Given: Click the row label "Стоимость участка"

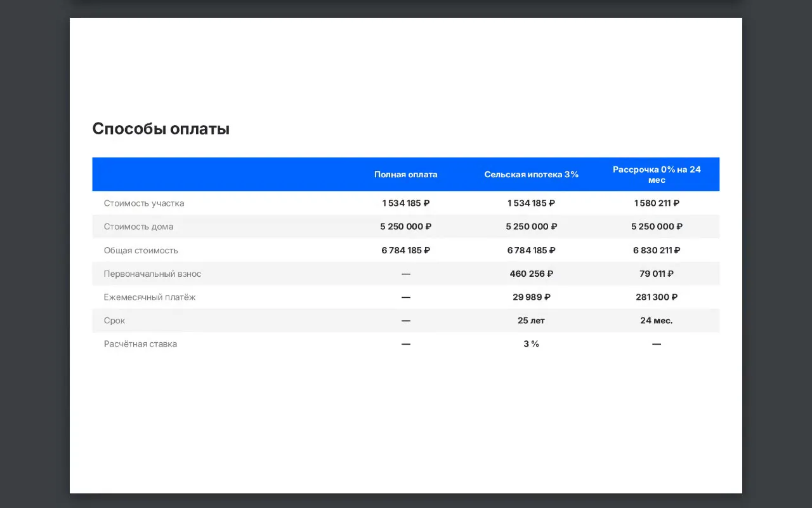Looking at the screenshot, I should click(144, 203).
